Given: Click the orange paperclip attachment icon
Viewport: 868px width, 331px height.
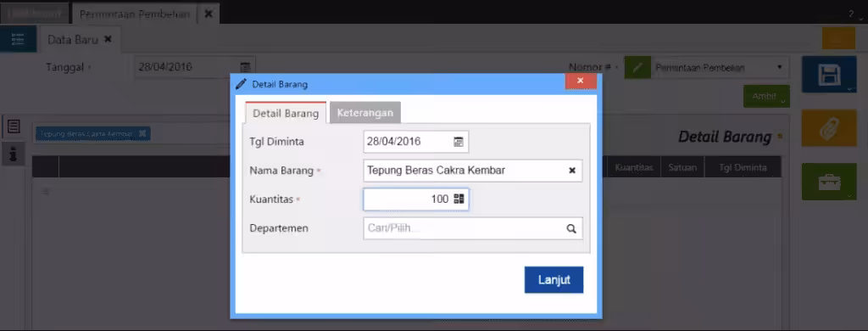Looking at the screenshot, I should pos(829,128).
